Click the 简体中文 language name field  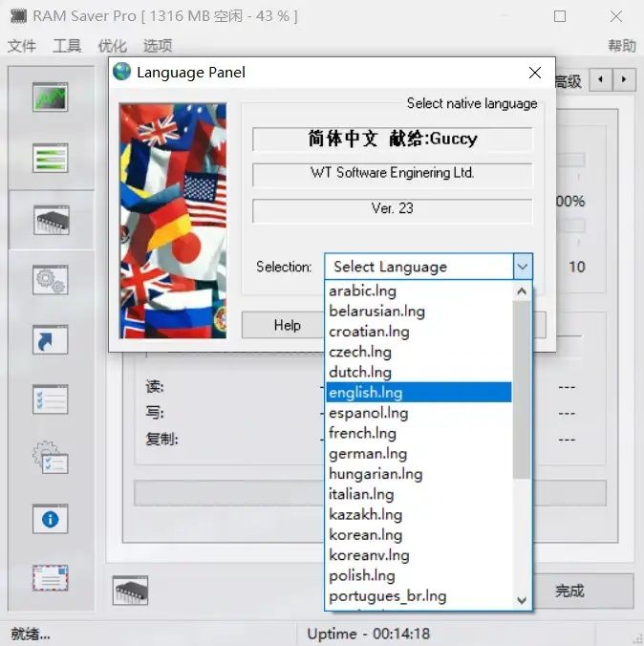point(393,139)
